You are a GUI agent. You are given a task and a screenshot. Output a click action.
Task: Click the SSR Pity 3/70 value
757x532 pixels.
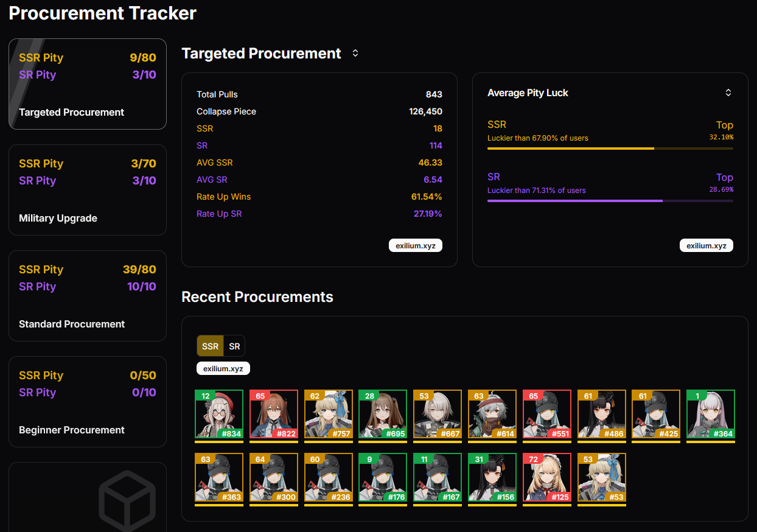coord(144,164)
